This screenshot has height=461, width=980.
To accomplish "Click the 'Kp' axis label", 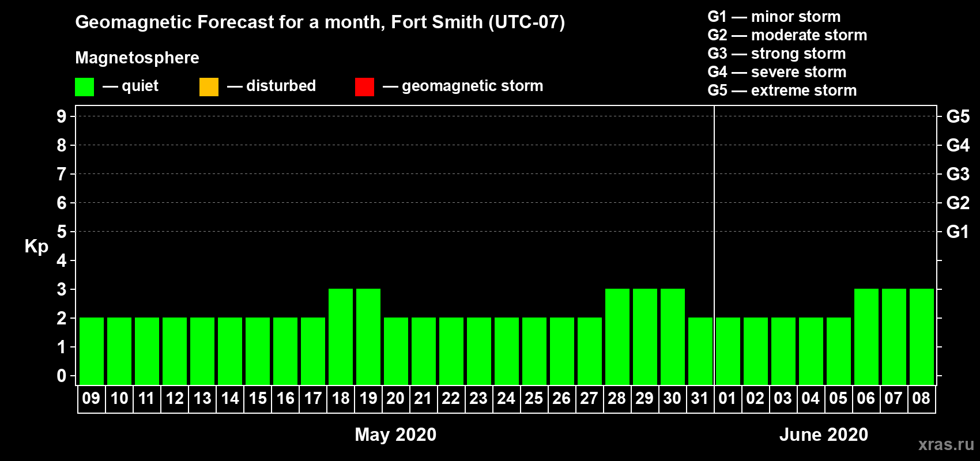I will pyautogui.click(x=36, y=247).
